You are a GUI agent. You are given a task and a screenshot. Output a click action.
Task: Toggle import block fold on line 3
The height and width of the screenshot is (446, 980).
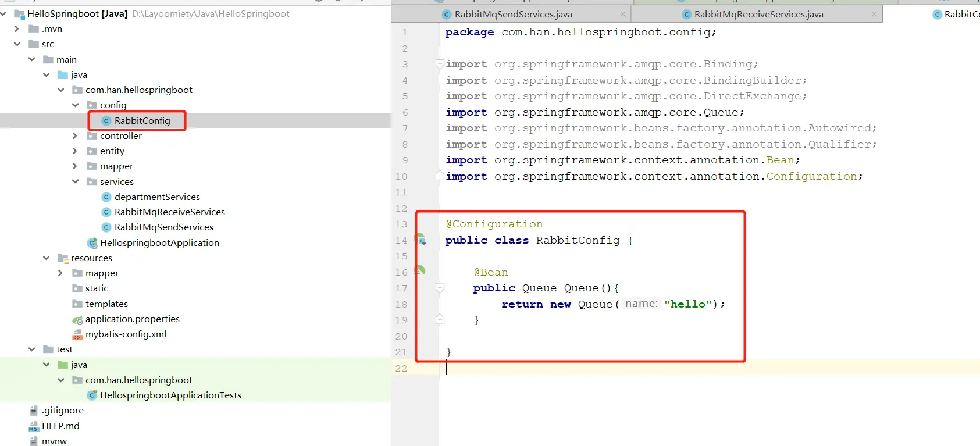click(x=440, y=64)
